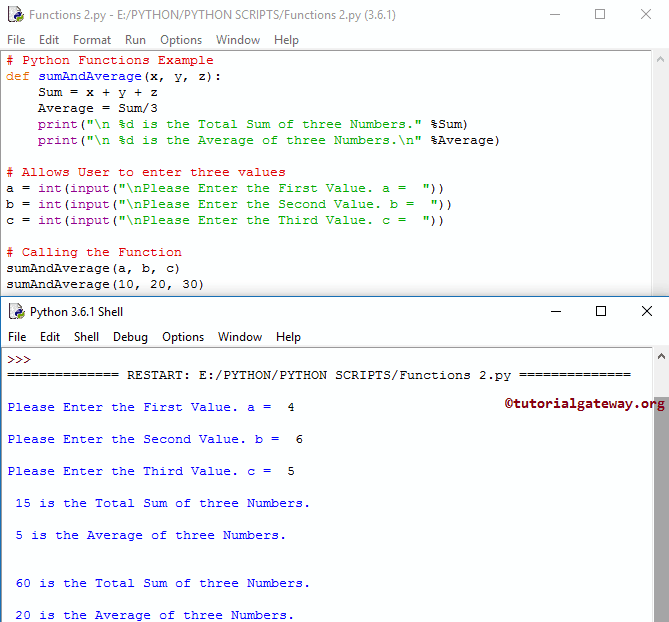669x622 pixels.
Task: Minimize the Functions 2.py editor window
Action: click(555, 15)
